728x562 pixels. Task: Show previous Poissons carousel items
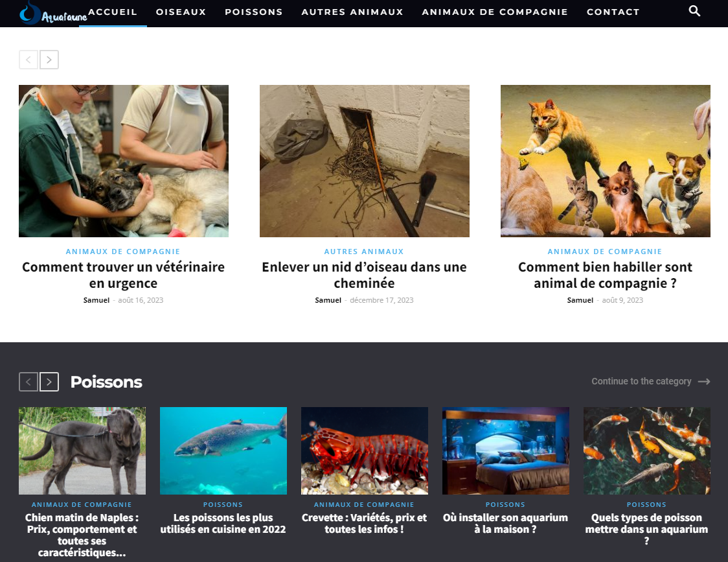pos(28,382)
